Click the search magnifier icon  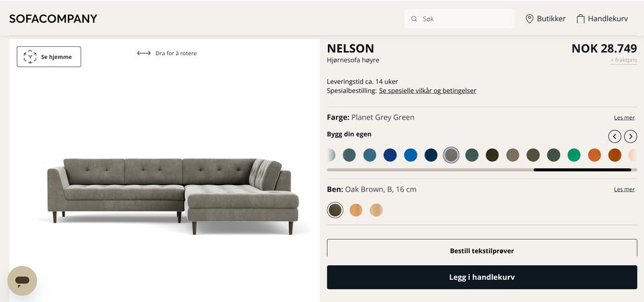414,19
